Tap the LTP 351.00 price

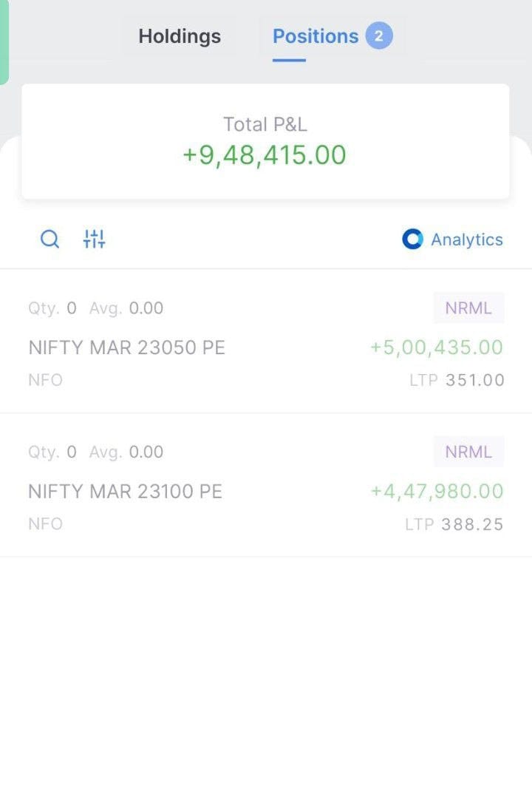click(x=457, y=381)
